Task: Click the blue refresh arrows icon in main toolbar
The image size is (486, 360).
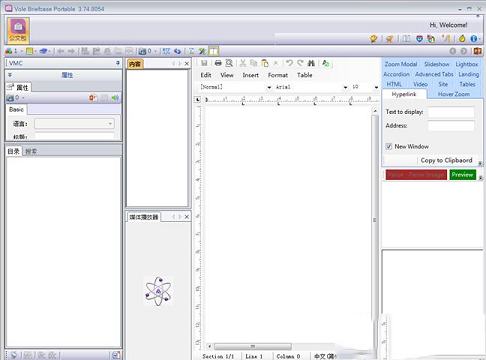Action: tap(177, 51)
